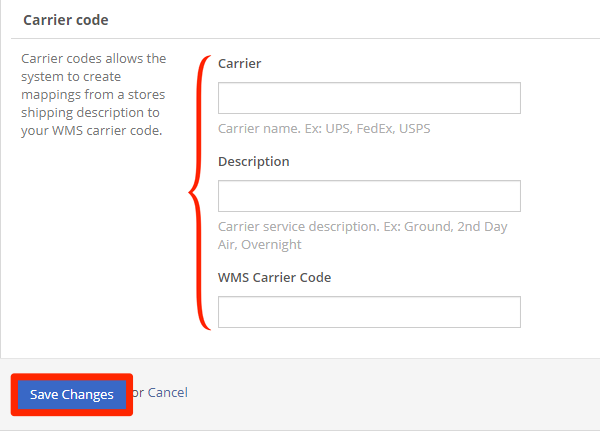Select the WMS Carrier Code input box

(369, 312)
